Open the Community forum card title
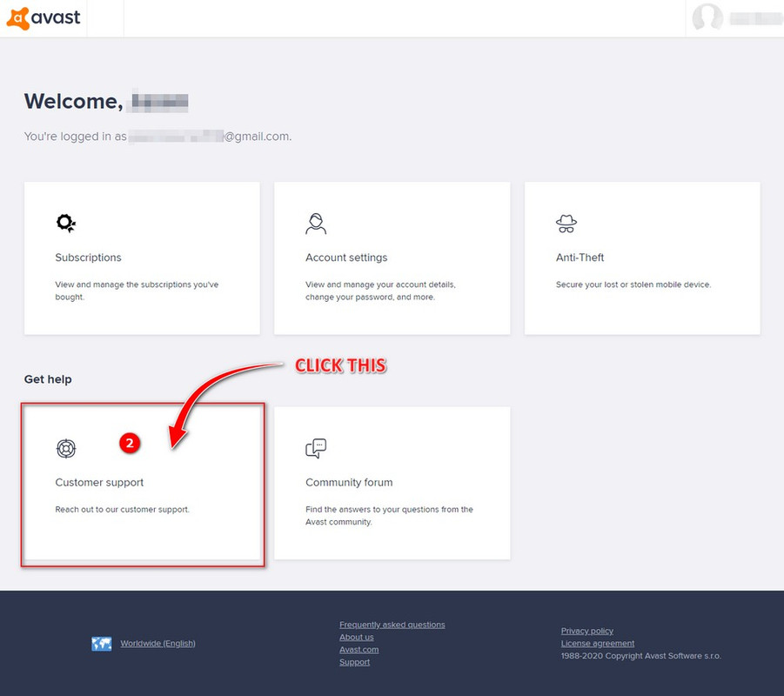This screenshot has width=784, height=696. pyautogui.click(x=349, y=483)
